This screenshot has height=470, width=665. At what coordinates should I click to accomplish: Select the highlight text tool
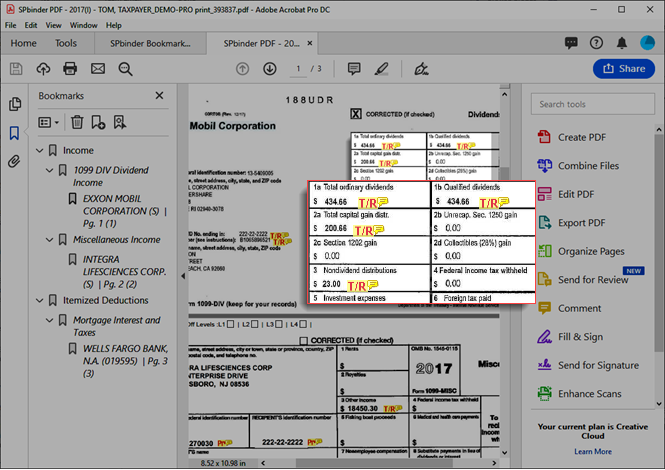(380, 69)
